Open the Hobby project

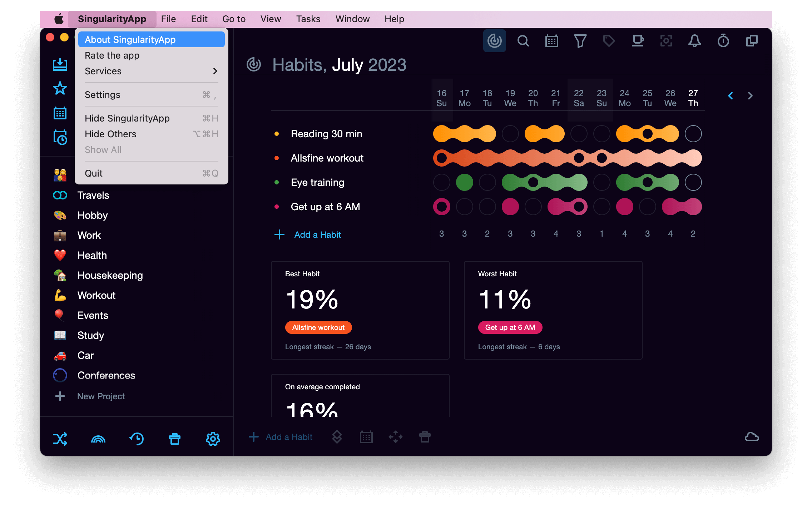point(93,215)
